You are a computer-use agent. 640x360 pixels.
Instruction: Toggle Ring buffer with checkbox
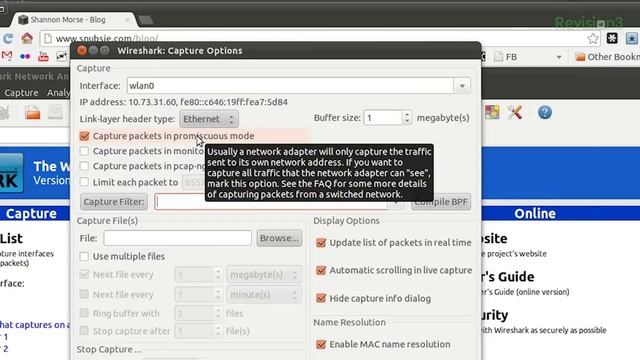tap(84, 313)
